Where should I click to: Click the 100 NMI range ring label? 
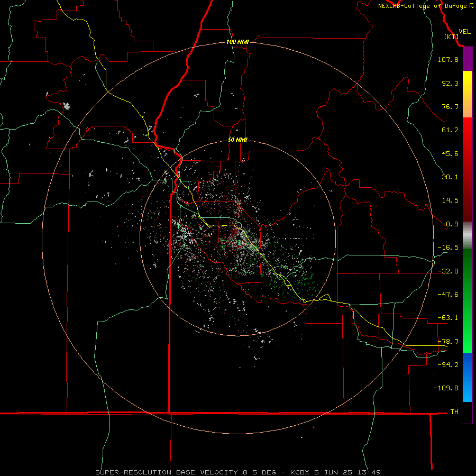[237, 42]
